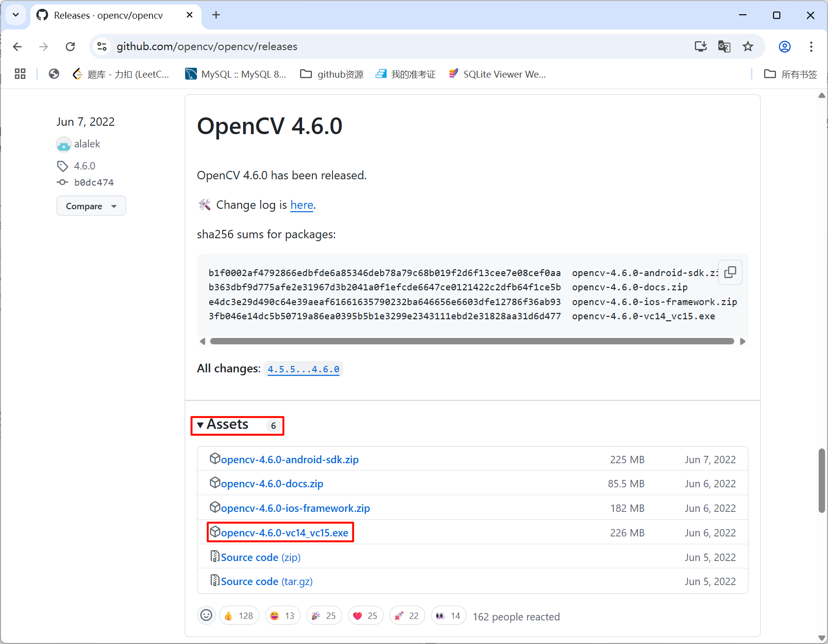Screen dimensions: 828x644
Task: Reload the current page
Action: click(x=70, y=47)
